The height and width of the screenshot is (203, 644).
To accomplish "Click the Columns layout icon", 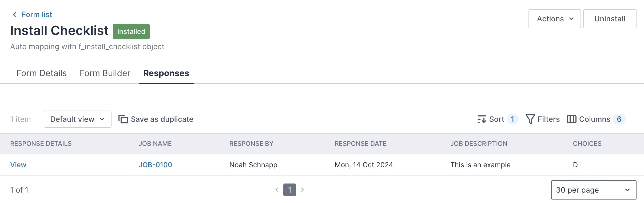I will (x=571, y=119).
